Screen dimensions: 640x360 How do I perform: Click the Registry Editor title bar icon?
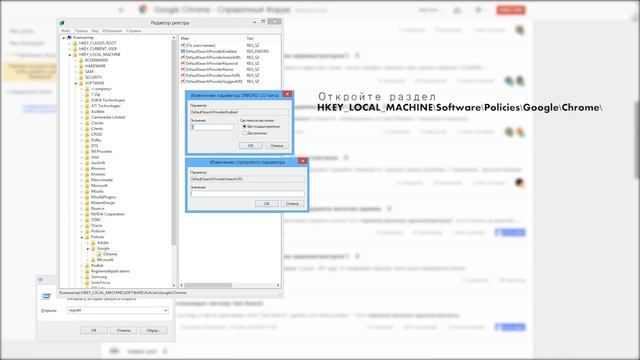pyautogui.click(x=62, y=23)
